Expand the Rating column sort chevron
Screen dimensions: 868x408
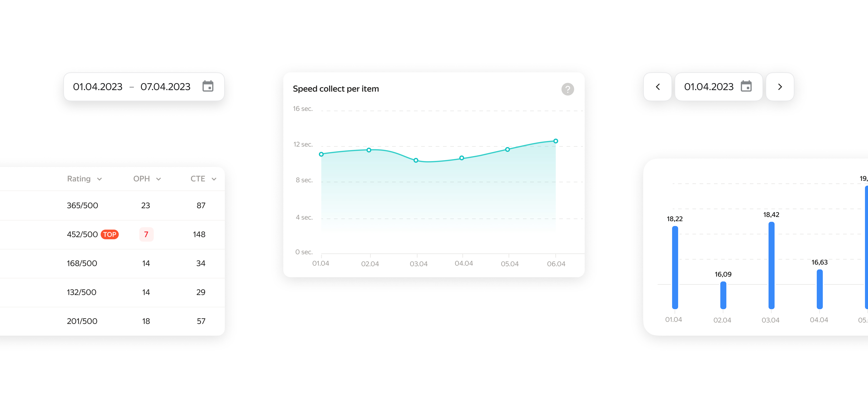[x=99, y=179]
